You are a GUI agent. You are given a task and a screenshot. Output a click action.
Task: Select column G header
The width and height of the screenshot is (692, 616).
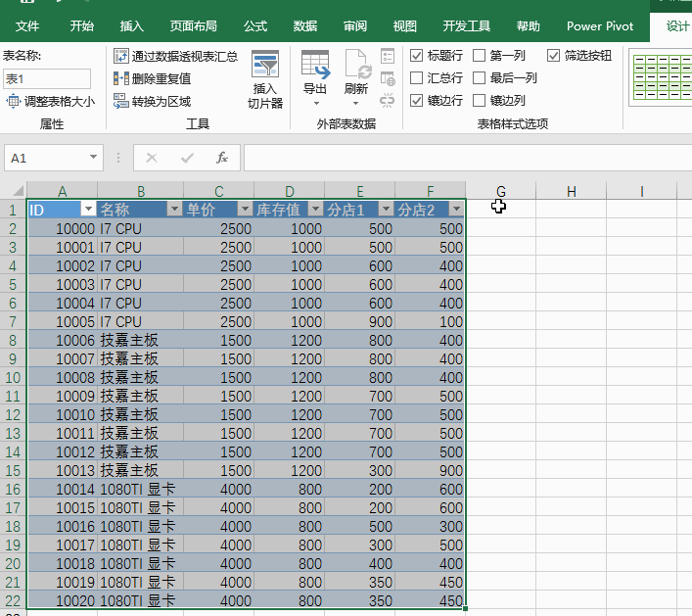pyautogui.click(x=500, y=191)
